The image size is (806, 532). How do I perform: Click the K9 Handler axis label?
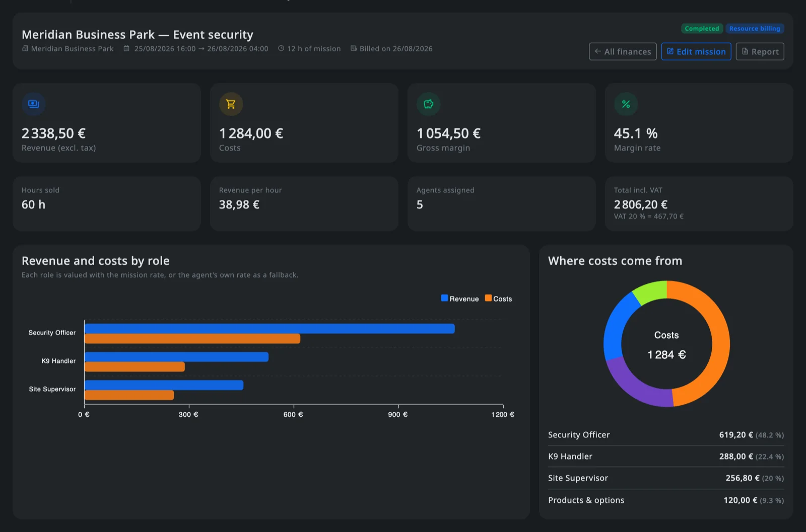tap(58, 361)
